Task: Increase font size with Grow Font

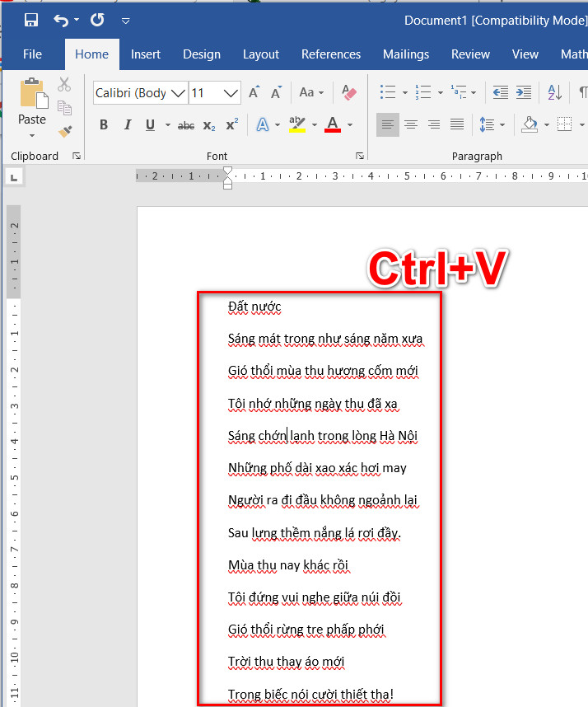Action: (254, 92)
